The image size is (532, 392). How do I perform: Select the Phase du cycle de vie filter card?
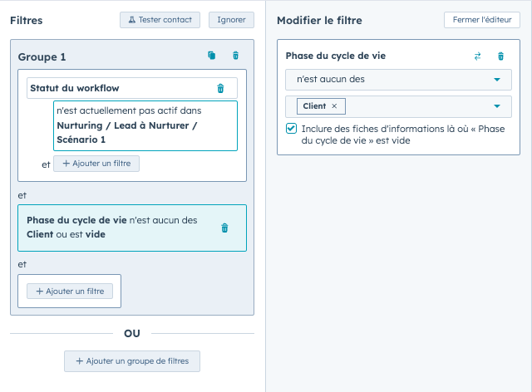[132, 228]
